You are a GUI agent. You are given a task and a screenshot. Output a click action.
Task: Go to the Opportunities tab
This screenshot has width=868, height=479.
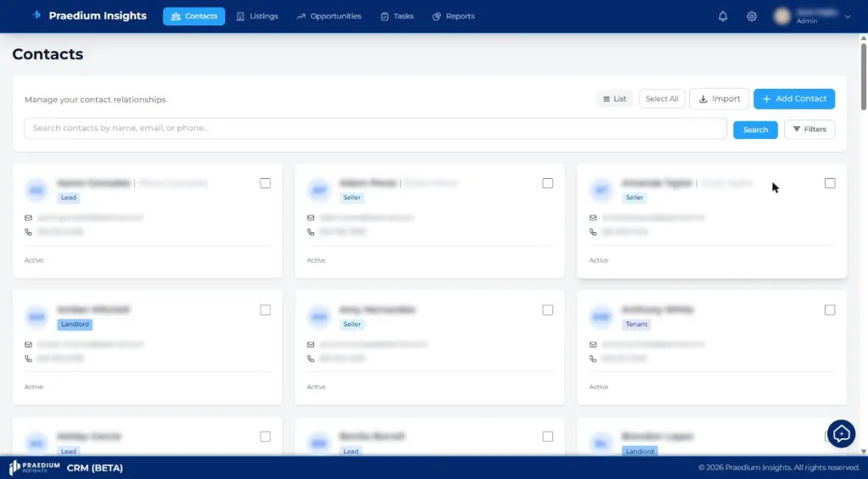point(329,16)
